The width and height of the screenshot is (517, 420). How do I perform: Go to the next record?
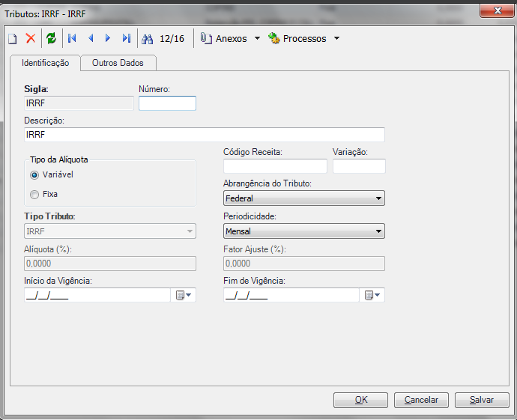[x=107, y=38]
